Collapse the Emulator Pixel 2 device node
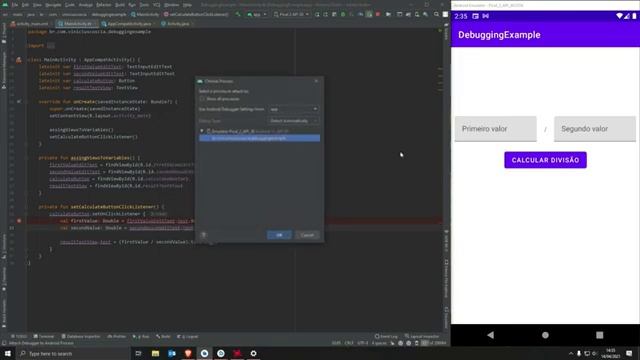This screenshot has width=640, height=360. coord(202,131)
